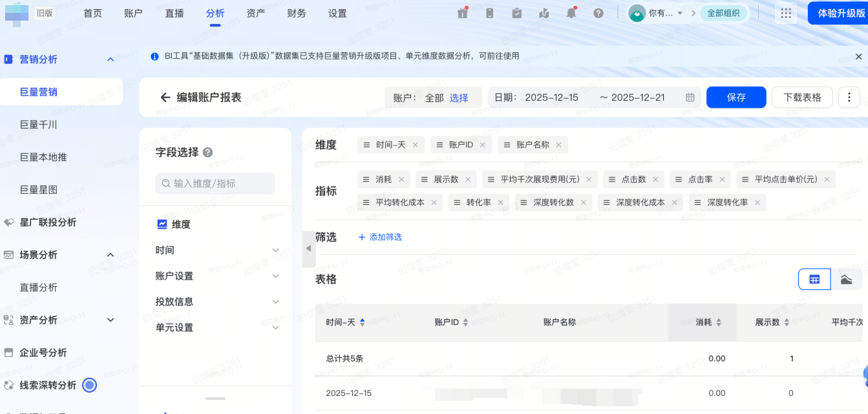Click the user avatar icon
The image size is (868, 414).
point(637,13)
